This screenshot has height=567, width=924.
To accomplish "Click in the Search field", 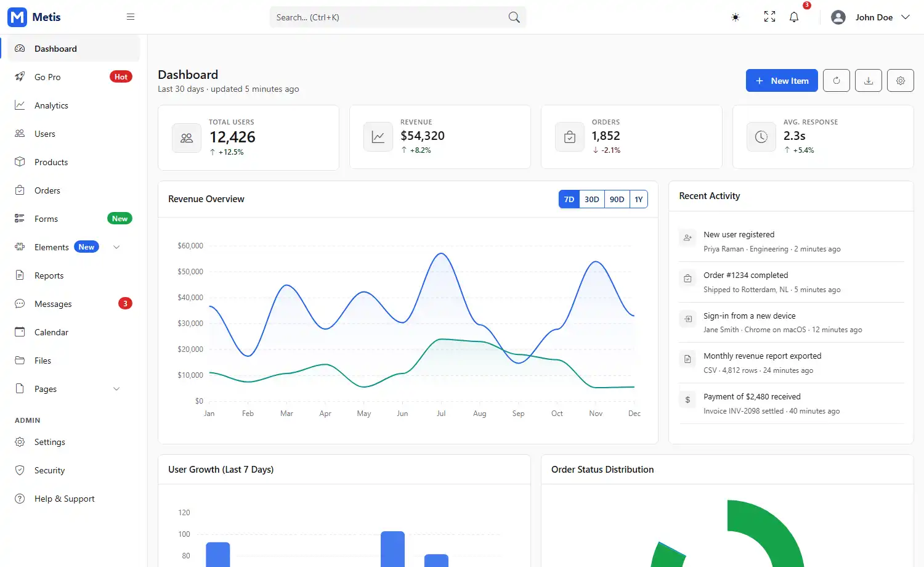I will (398, 17).
